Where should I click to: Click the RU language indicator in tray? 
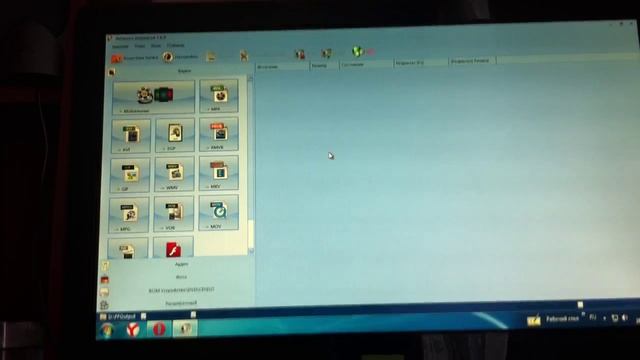593,317
